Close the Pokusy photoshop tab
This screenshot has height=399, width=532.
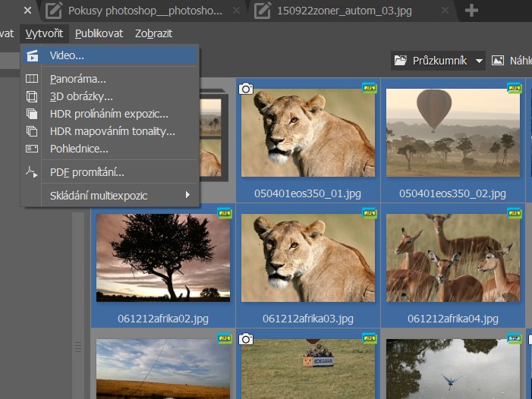coord(236,11)
